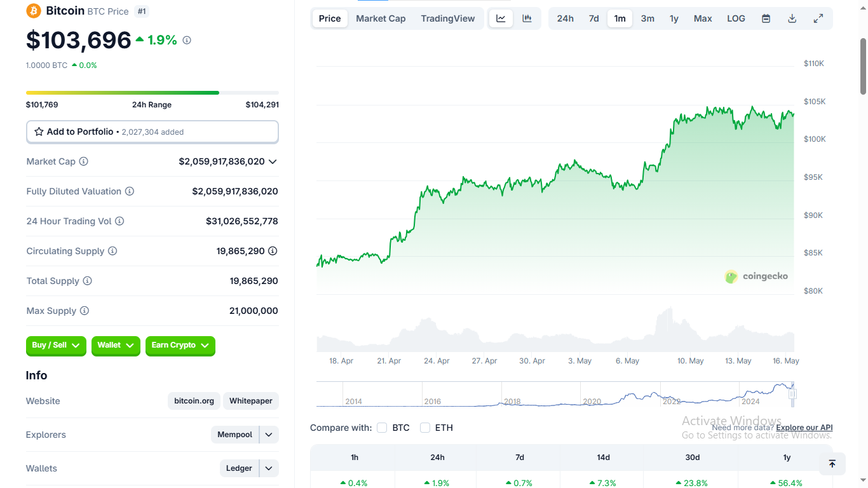Click the $31,026,552,778 trading volume value
Image resolution: width=868 pixels, height=488 pixels.
coord(242,221)
